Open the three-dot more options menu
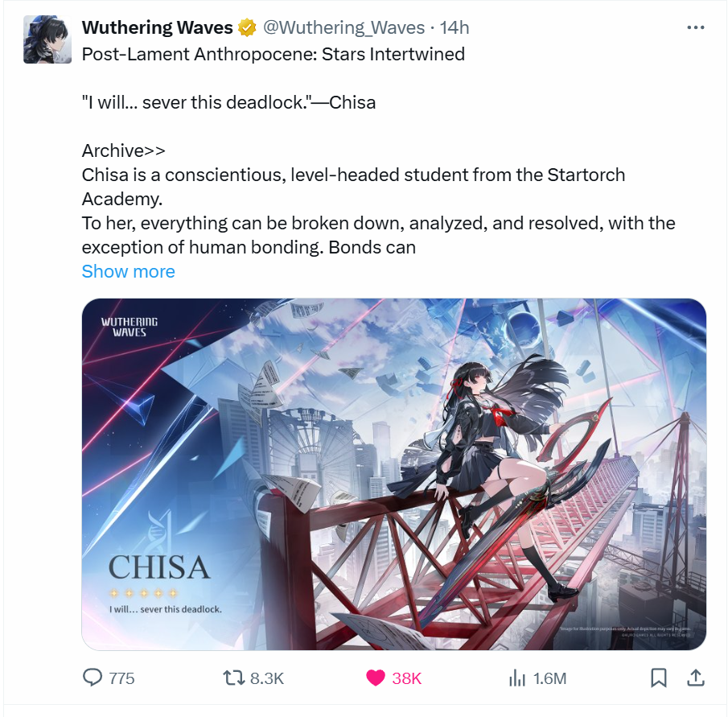The height and width of the screenshot is (717, 728). (x=696, y=28)
